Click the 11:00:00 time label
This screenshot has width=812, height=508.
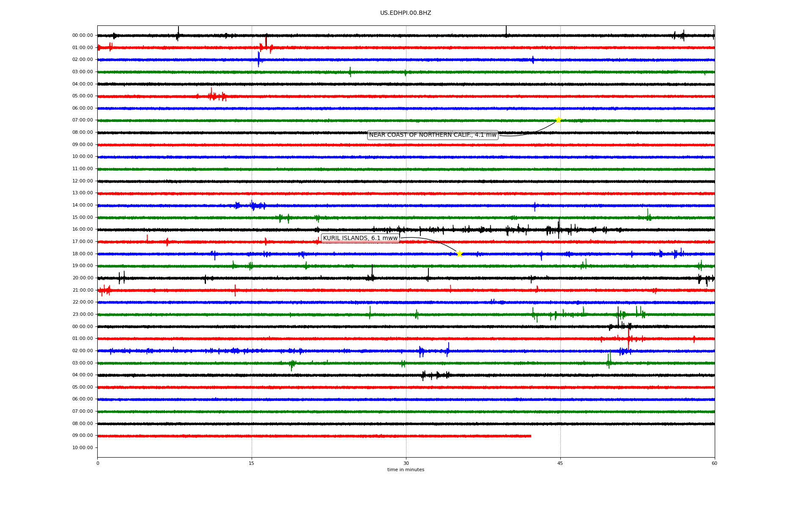coord(82,169)
